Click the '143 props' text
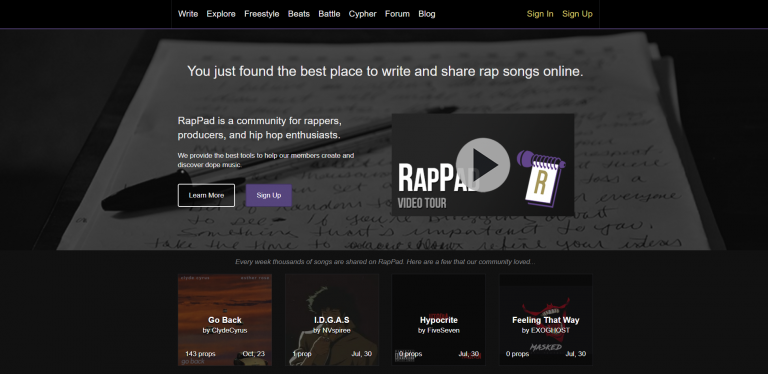Viewport: 768px width, 374px height. pyautogui.click(x=200, y=353)
